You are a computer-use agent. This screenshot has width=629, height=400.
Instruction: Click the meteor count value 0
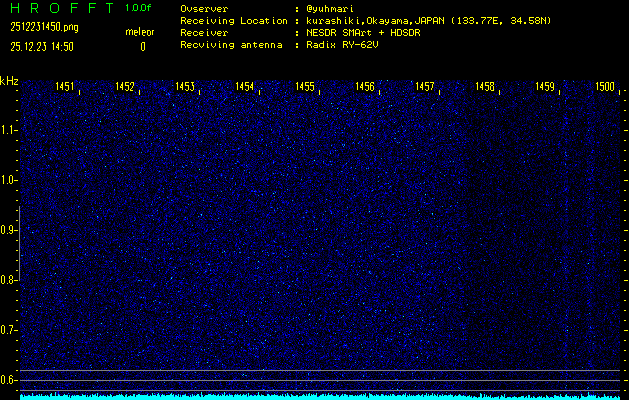click(142, 46)
